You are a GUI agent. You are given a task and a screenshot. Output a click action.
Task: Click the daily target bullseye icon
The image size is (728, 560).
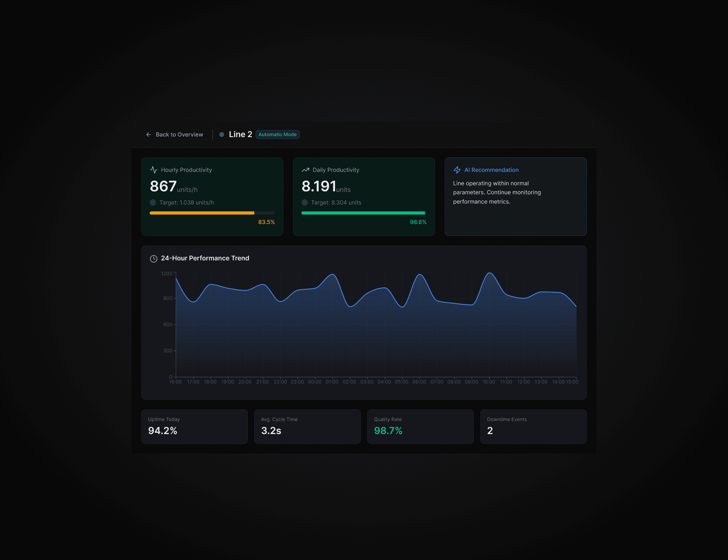(x=305, y=202)
